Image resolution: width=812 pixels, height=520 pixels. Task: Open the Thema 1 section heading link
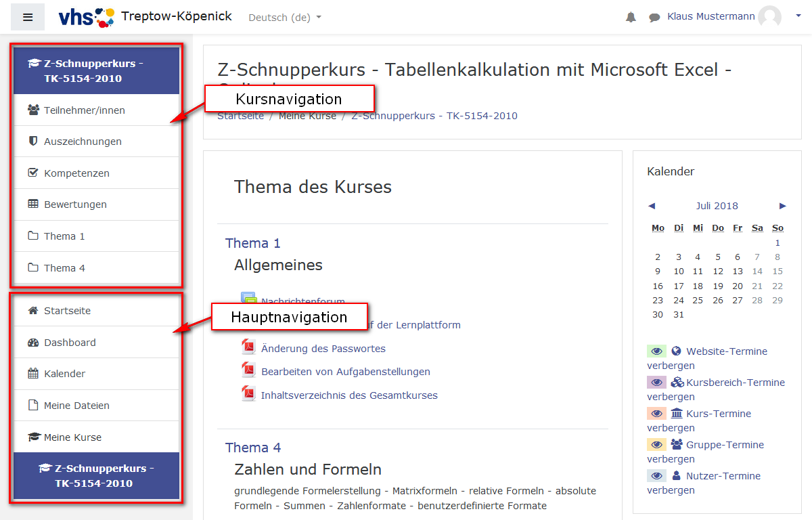click(253, 243)
